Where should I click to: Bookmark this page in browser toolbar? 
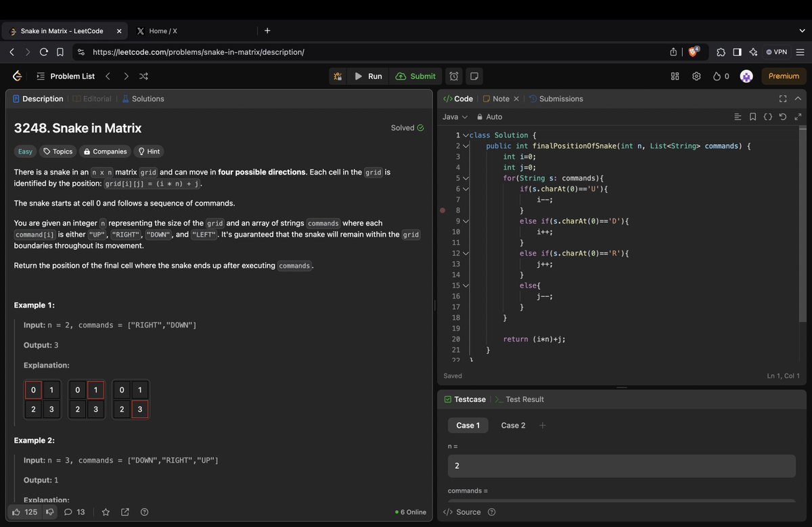(x=60, y=52)
